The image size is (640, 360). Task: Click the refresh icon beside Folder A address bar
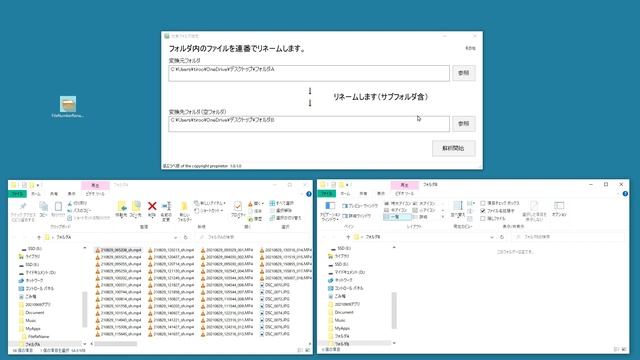[x=185, y=237]
